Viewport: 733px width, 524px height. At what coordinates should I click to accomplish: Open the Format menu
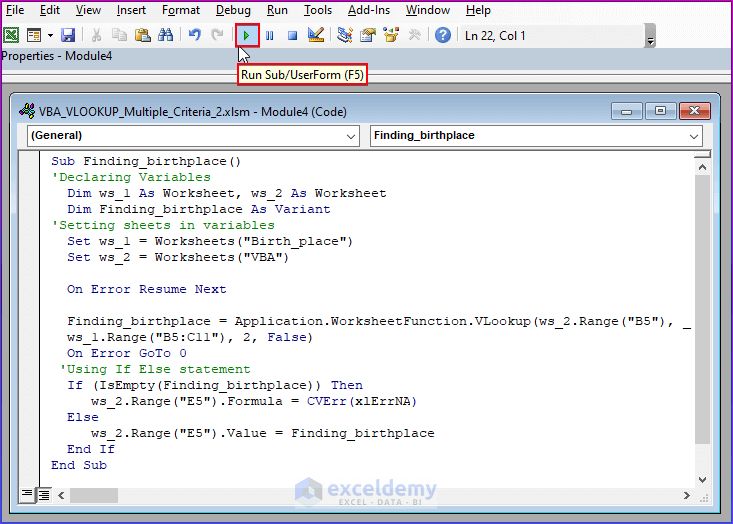pos(180,10)
